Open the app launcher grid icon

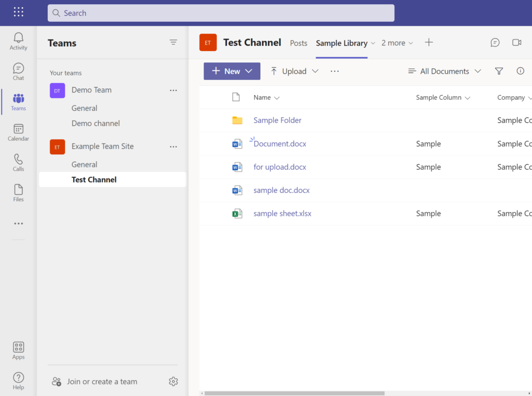click(18, 12)
